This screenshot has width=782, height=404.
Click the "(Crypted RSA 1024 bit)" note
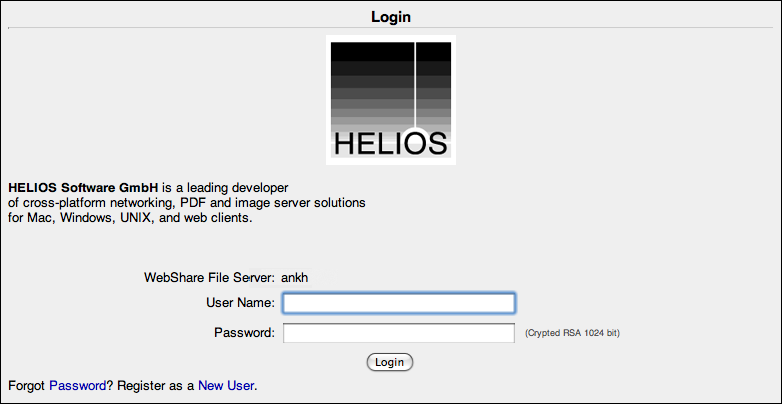coord(572,333)
